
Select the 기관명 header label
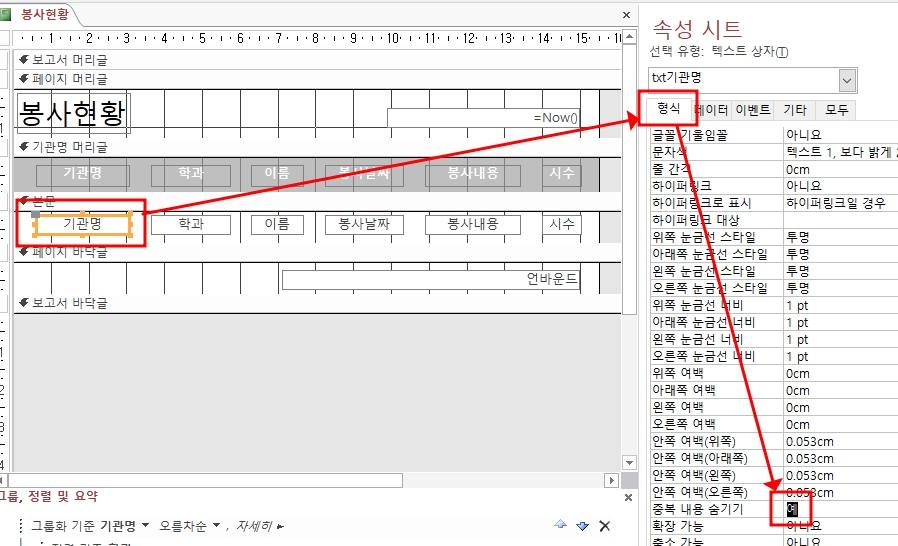click(83, 174)
